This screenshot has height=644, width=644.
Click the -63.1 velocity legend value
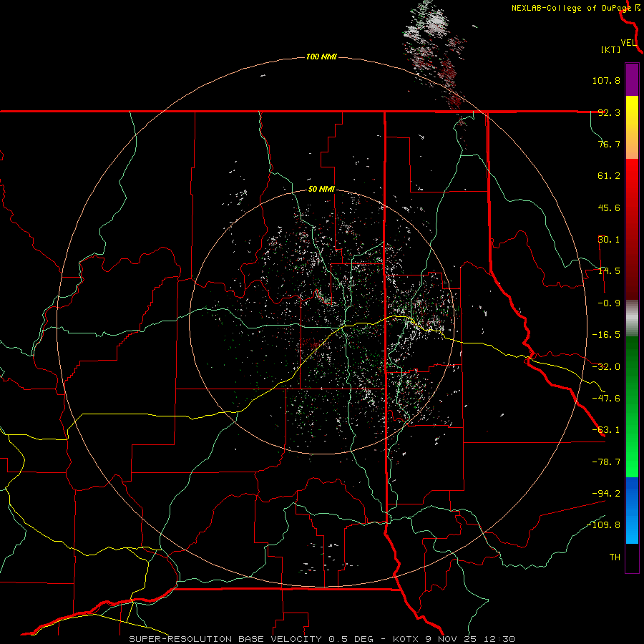[606, 430]
